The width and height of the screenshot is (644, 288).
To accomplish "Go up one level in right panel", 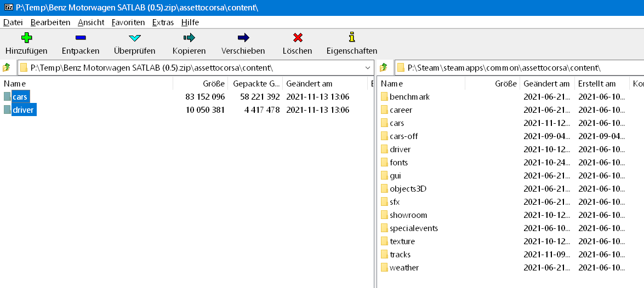I will click(384, 67).
